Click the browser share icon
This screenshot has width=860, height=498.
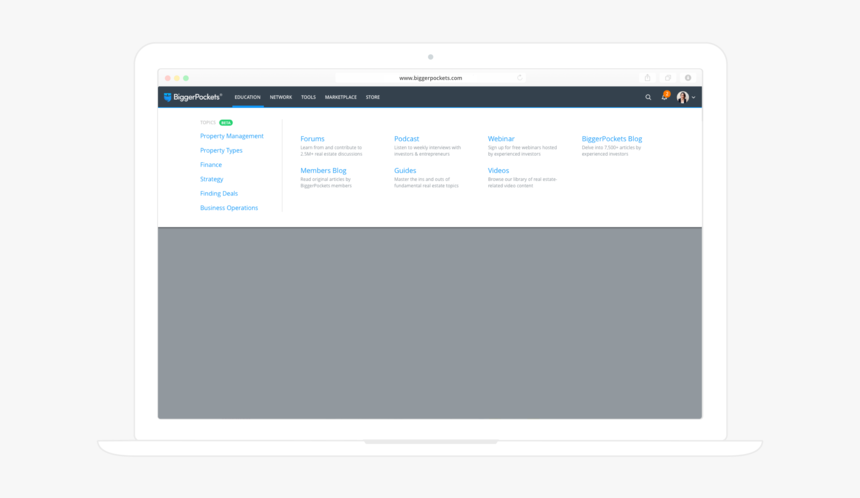coord(648,77)
